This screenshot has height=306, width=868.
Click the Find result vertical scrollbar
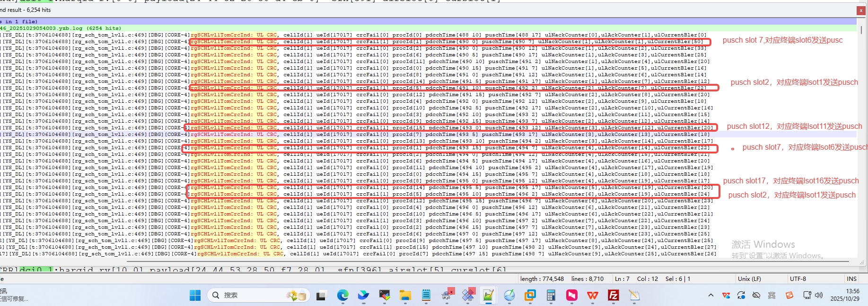(x=861, y=142)
